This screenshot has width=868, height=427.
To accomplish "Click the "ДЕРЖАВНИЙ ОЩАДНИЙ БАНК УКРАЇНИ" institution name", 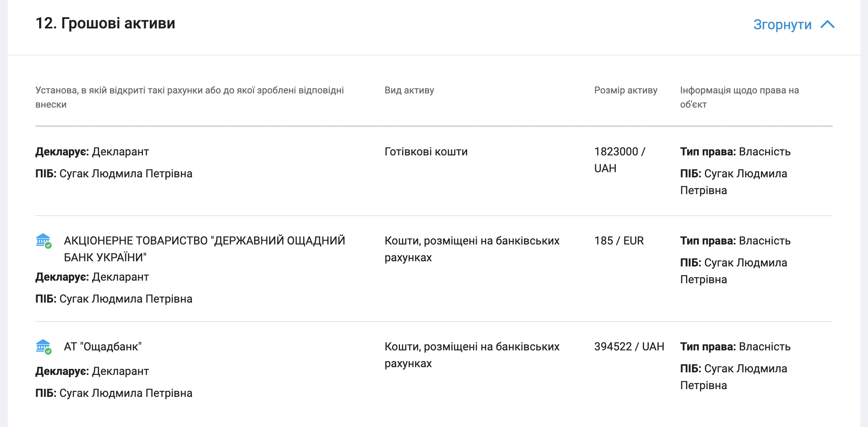I will point(205,249).
